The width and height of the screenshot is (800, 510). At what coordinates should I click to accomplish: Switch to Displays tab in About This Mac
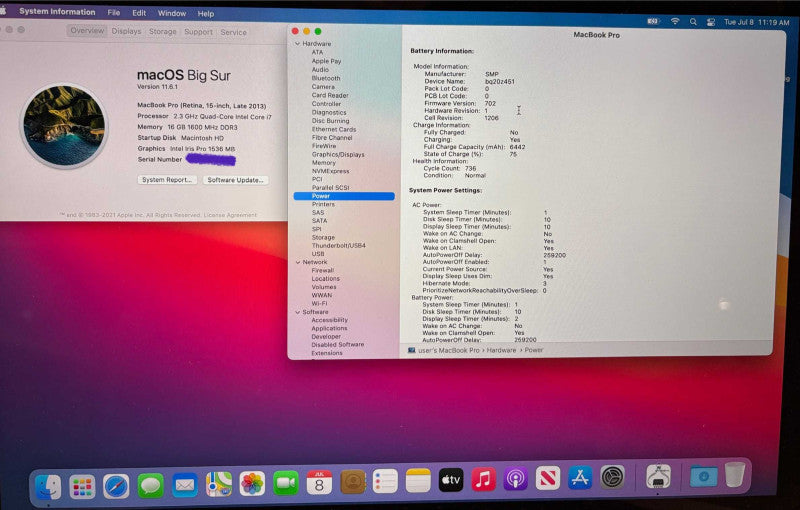126,31
